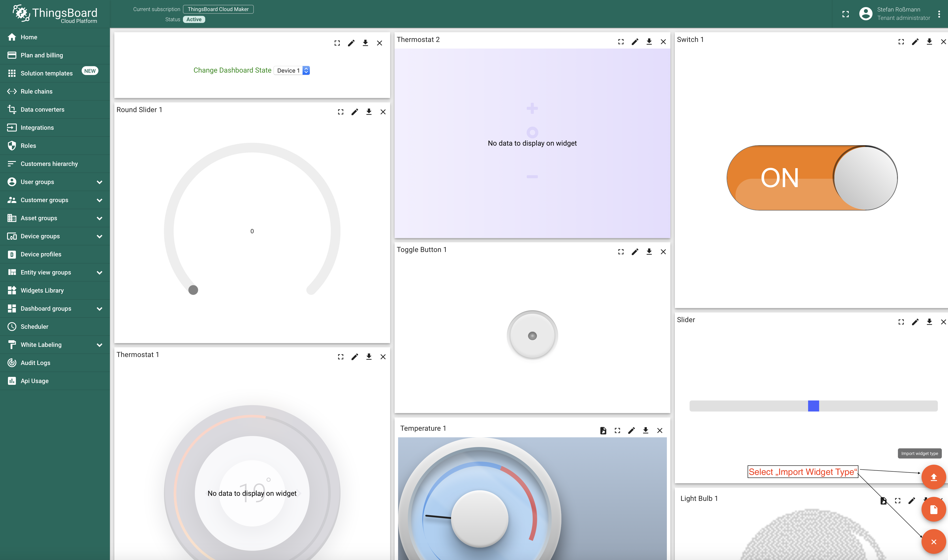Go to Rule chains page
Screen dimensions: 948x560
pyautogui.click(x=36, y=91)
